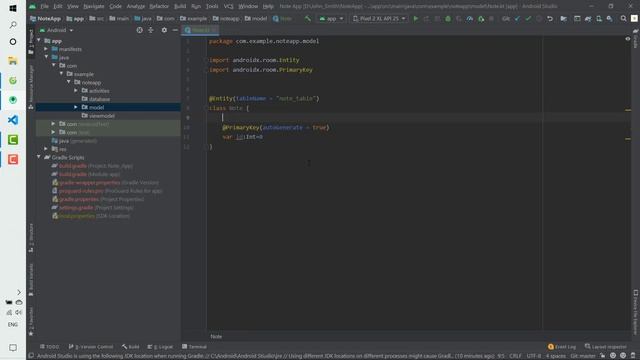Open Visual Studio Code from taskbar

[13, 120]
